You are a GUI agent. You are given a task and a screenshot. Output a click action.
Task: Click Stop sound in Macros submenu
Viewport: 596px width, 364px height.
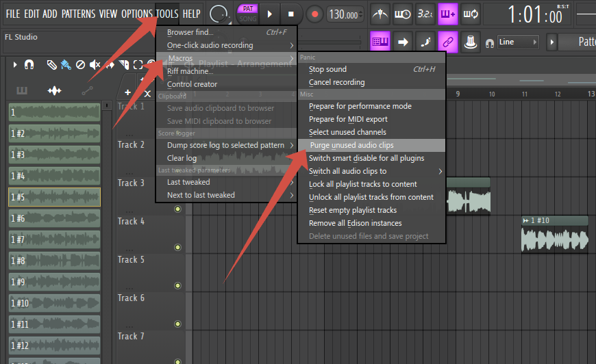click(371, 69)
